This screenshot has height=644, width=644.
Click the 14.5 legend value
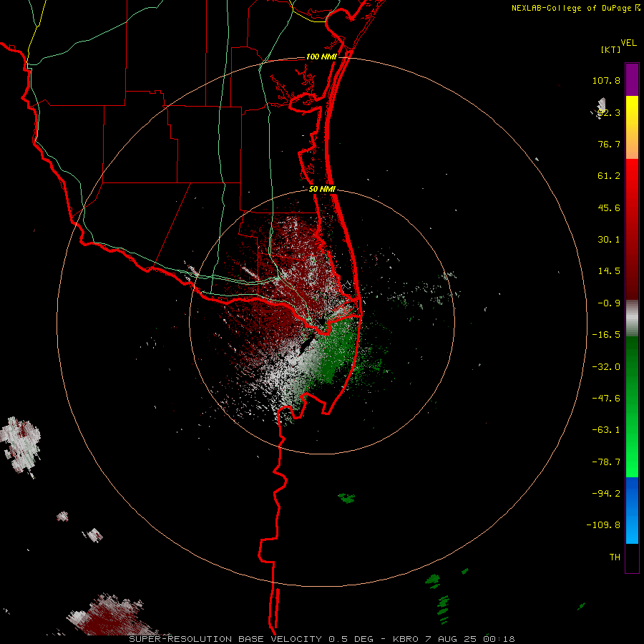point(609,271)
